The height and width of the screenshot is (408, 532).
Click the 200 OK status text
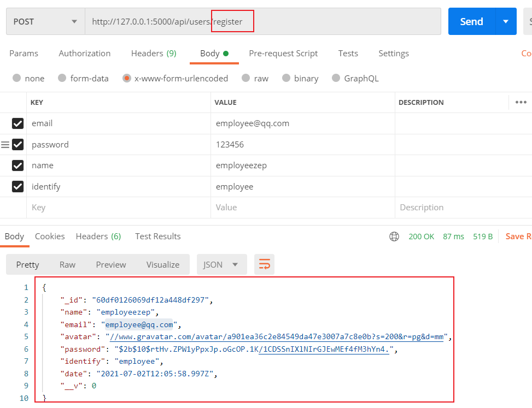[x=422, y=236]
